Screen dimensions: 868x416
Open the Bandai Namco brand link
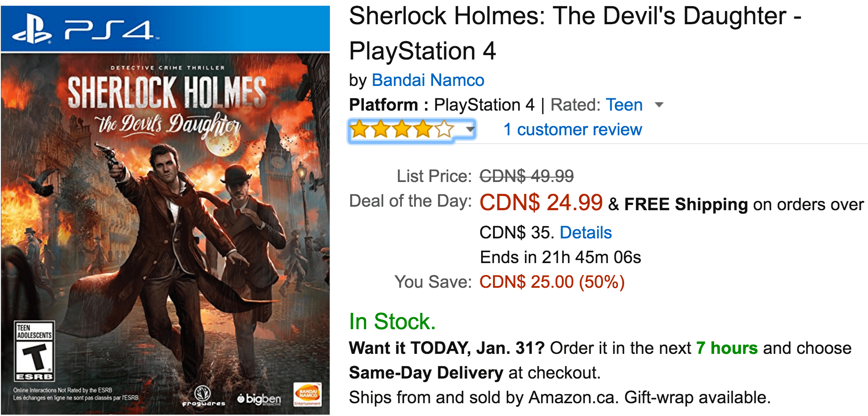coord(428,80)
